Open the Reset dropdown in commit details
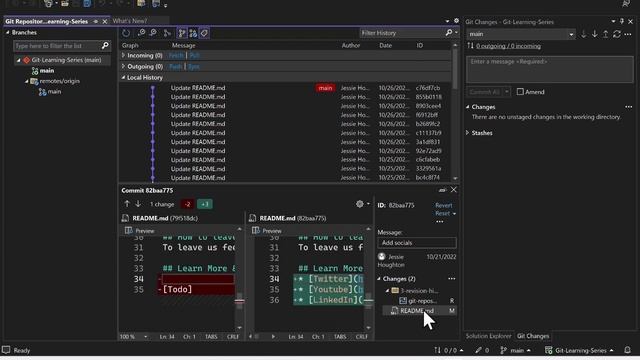The image size is (640, 360). [454, 213]
